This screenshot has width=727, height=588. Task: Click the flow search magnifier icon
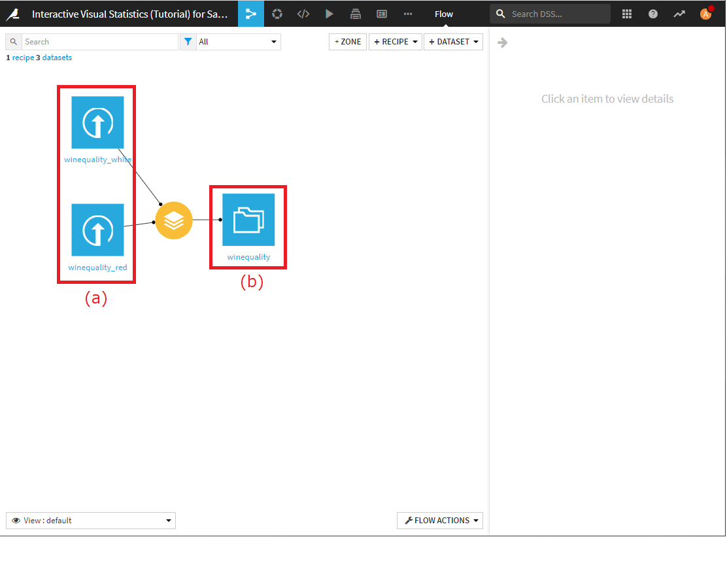[14, 42]
